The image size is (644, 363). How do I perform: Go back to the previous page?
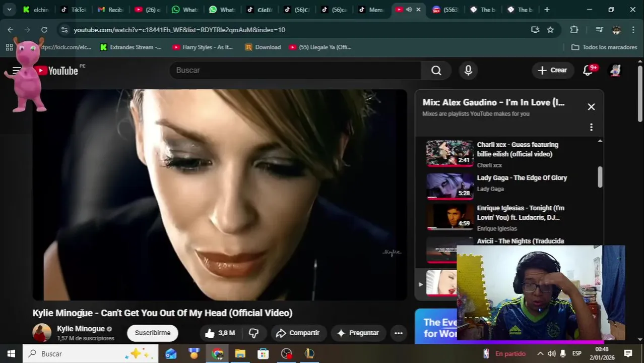(11, 30)
